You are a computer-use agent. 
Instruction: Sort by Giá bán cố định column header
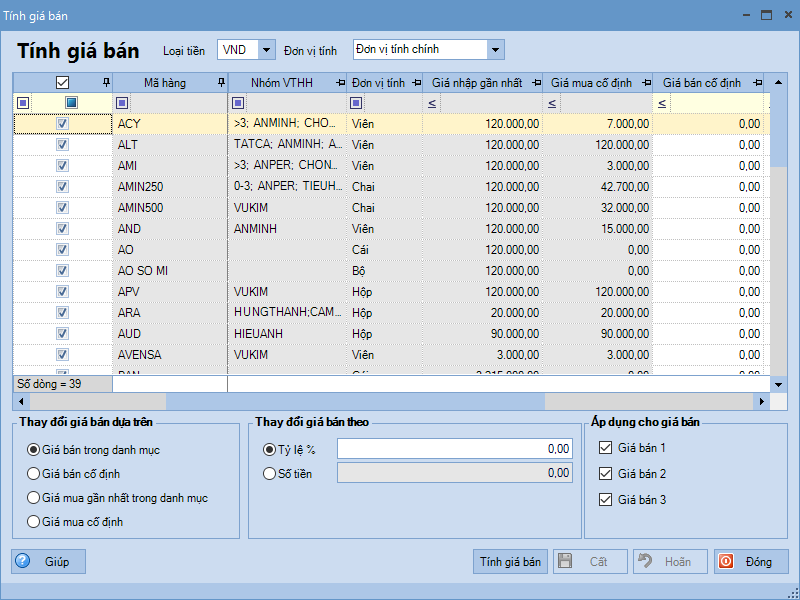click(702, 83)
